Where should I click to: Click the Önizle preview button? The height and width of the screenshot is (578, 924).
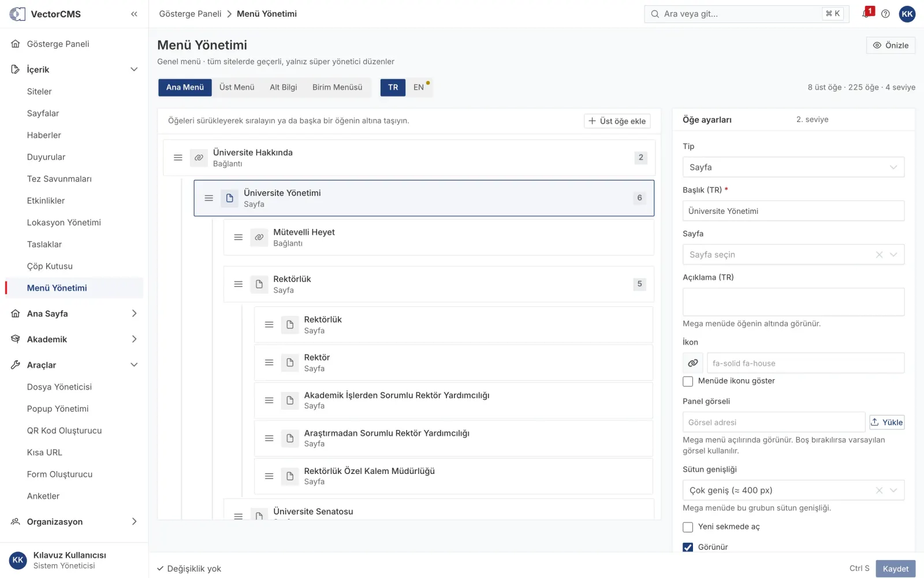click(x=891, y=45)
